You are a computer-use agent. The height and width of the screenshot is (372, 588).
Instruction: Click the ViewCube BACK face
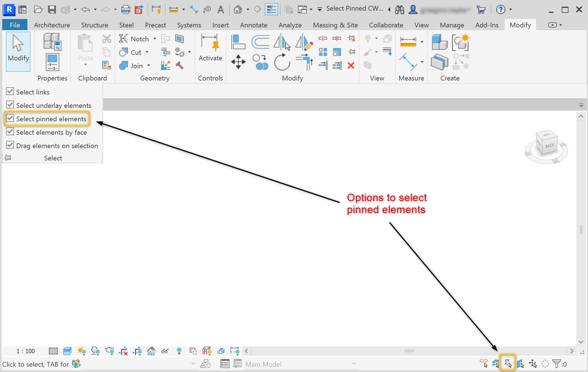[549, 146]
